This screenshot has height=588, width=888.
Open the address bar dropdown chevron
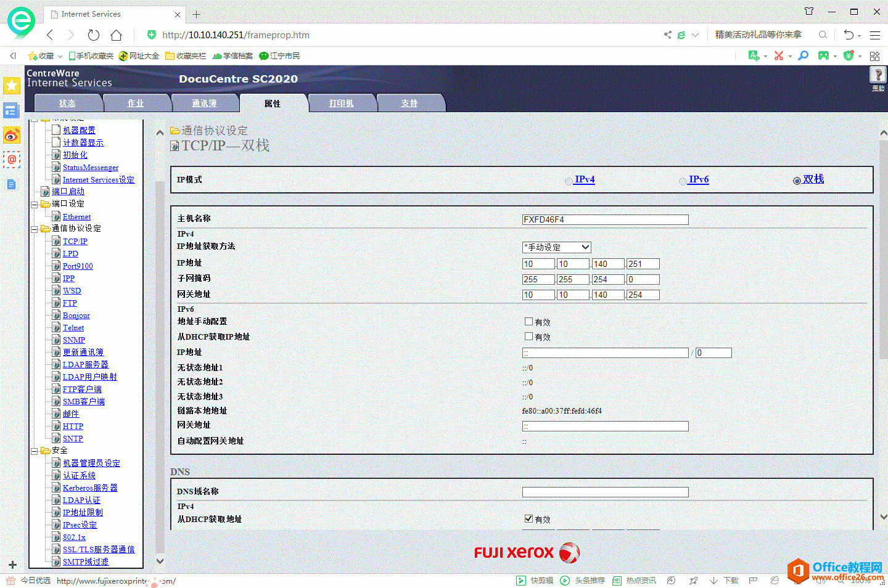coord(696,35)
